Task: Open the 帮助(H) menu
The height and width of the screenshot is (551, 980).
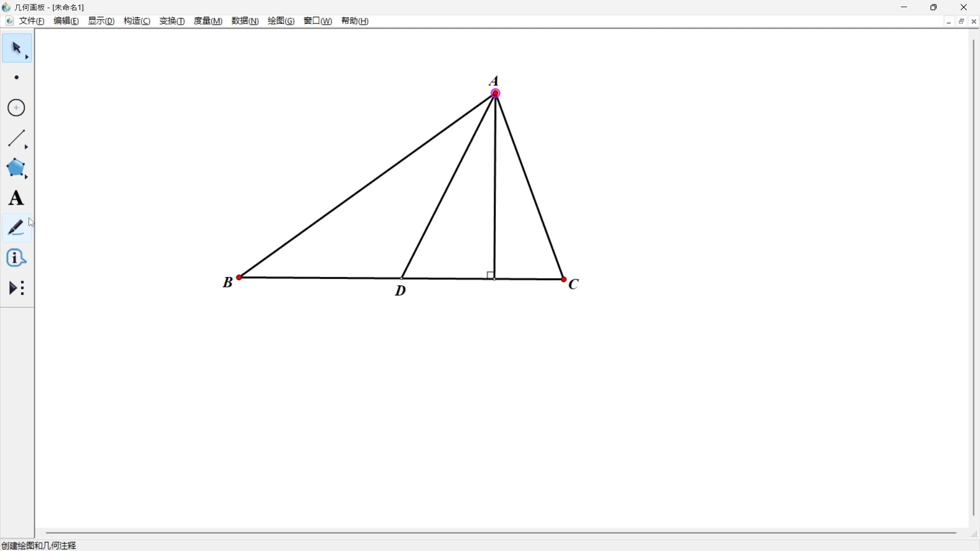Action: point(355,21)
